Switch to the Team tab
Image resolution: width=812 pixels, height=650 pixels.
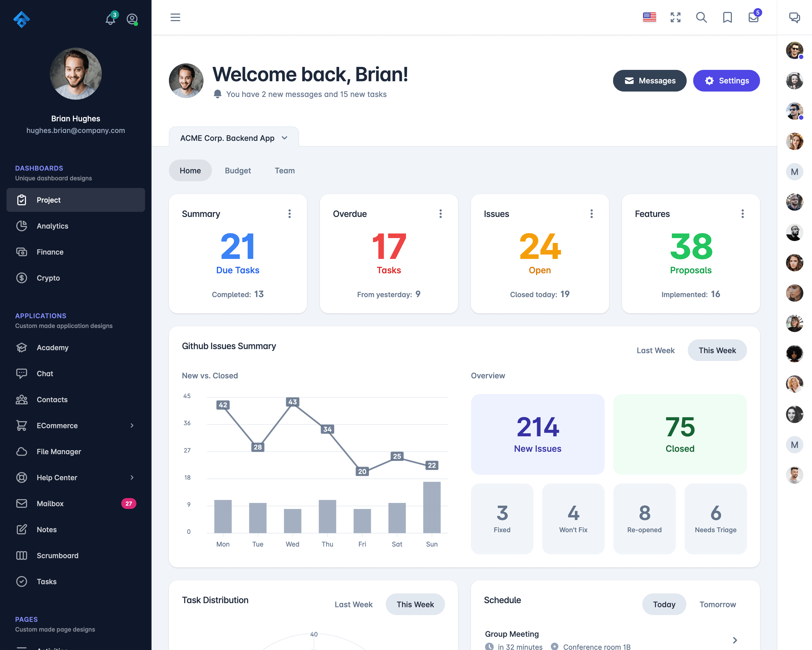click(284, 170)
